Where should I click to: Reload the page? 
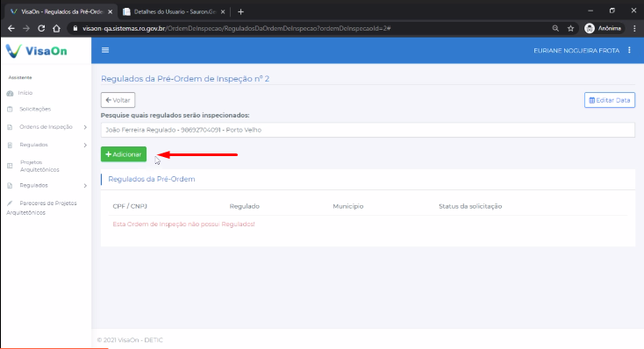[41, 28]
